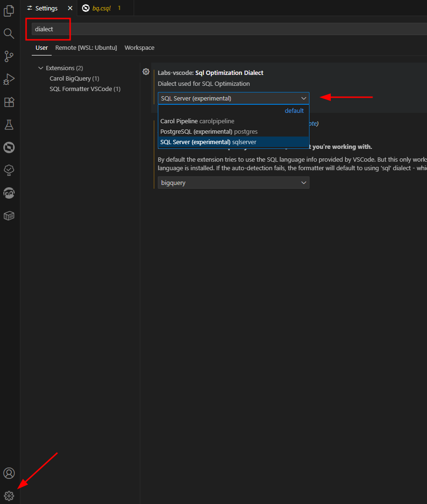427x504 pixels.
Task: Switch to Workspace settings scope
Action: coord(139,48)
